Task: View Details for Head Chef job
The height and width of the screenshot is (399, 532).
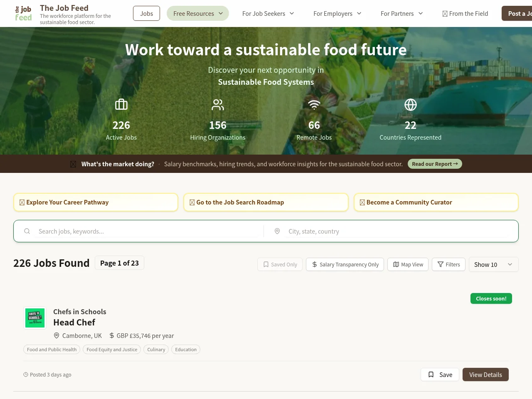Action: (485, 374)
